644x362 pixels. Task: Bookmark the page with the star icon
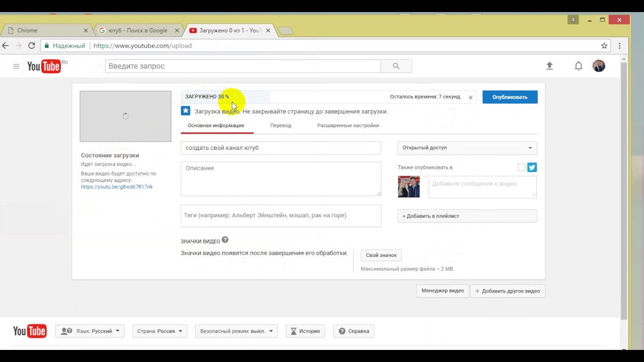point(604,46)
